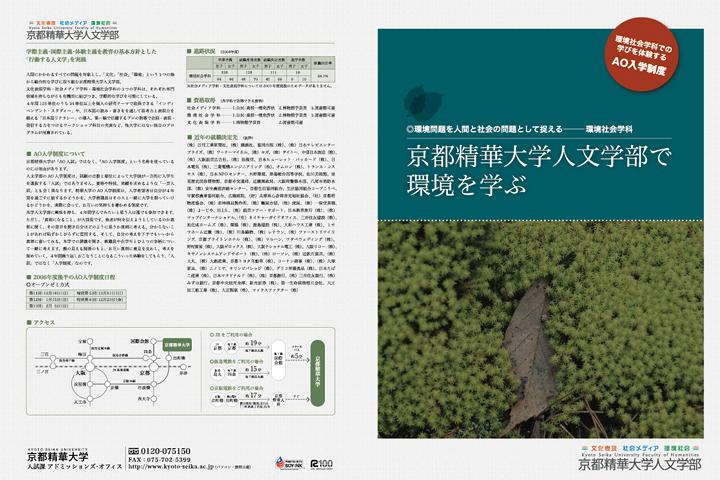Screen dimensions: 720x480
Task: Click the 京都精華大学 wordmark beside the phone number
Action: pyautogui.click(x=58, y=457)
